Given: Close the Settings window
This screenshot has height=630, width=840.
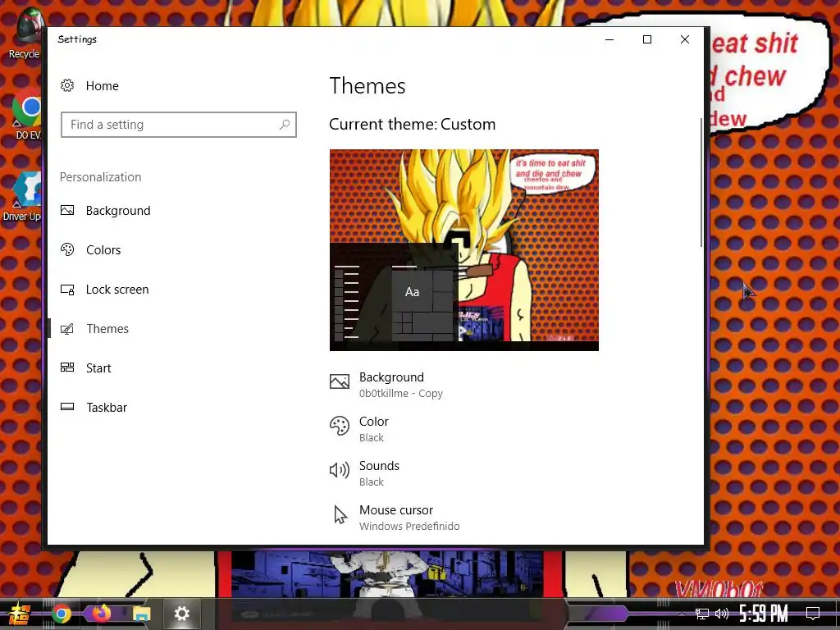Looking at the screenshot, I should point(685,39).
